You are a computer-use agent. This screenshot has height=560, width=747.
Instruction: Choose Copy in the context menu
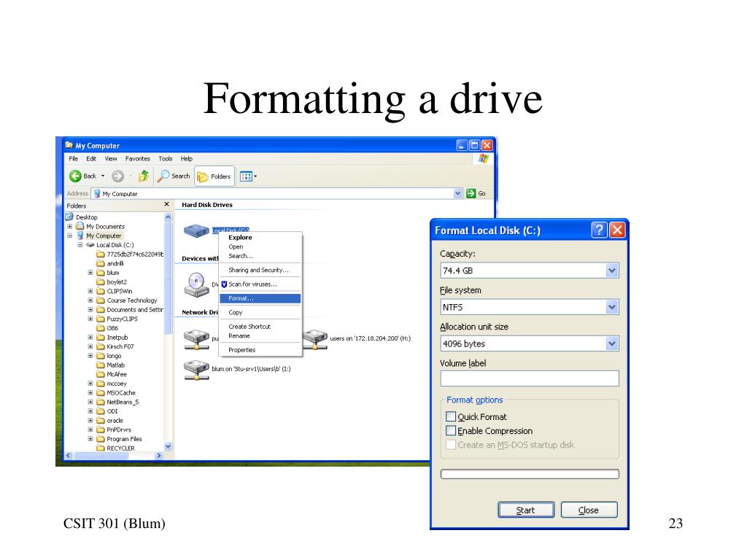point(260,312)
